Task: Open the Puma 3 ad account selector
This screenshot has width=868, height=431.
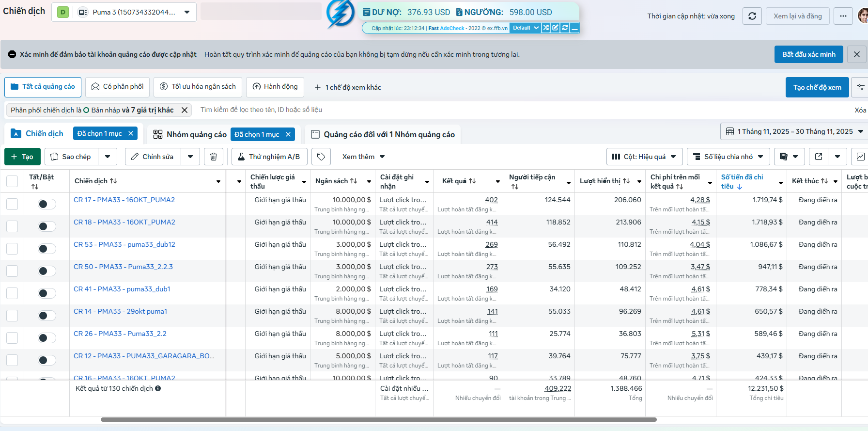Action: click(x=124, y=12)
